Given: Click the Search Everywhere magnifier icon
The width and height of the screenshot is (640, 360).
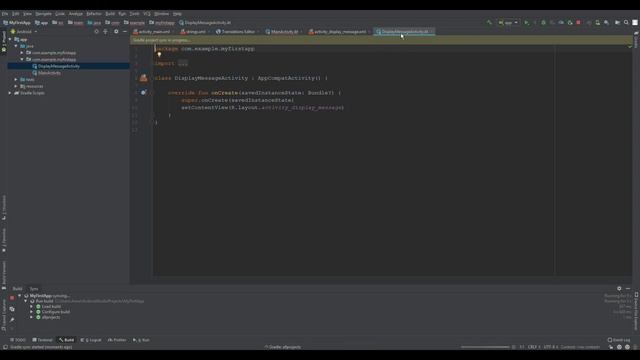Looking at the screenshot, I should click(x=626, y=23).
